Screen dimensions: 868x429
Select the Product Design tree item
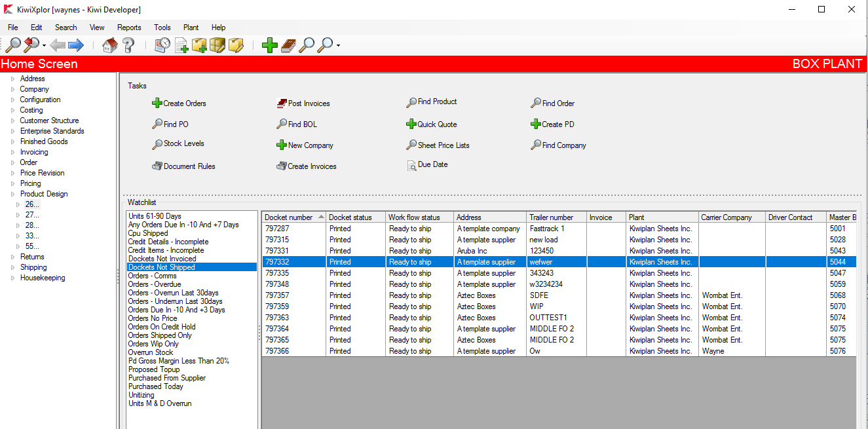tap(44, 194)
